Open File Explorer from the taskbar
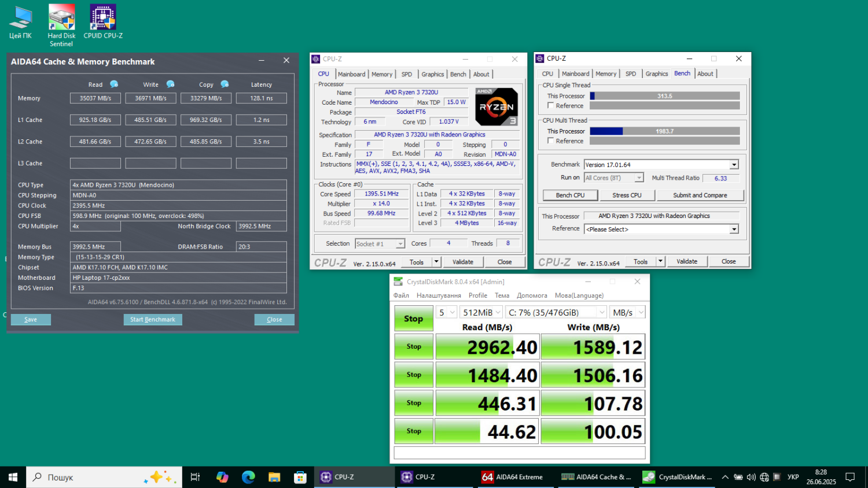Viewport: 868px width, 488px height. coord(274,477)
